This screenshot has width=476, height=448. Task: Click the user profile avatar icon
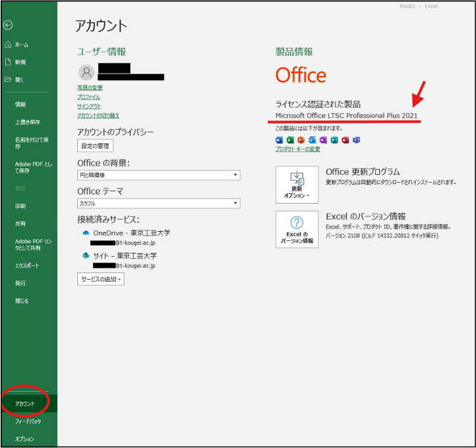pyautogui.click(x=86, y=72)
